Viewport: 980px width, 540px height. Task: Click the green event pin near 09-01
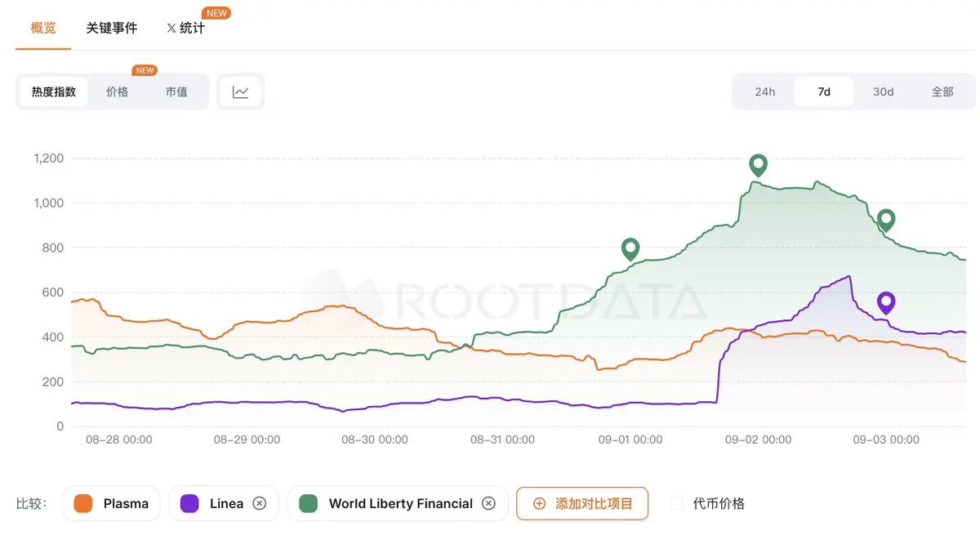(x=630, y=249)
